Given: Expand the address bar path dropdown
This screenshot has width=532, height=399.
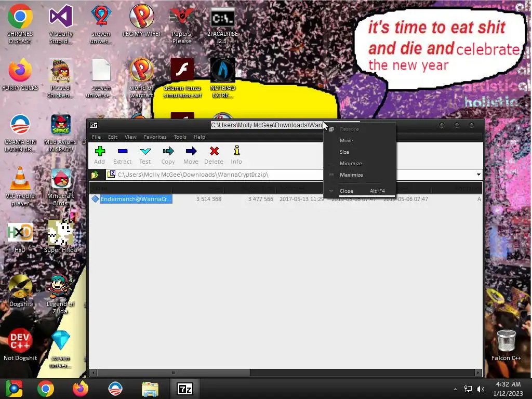Looking at the screenshot, I should [478, 175].
